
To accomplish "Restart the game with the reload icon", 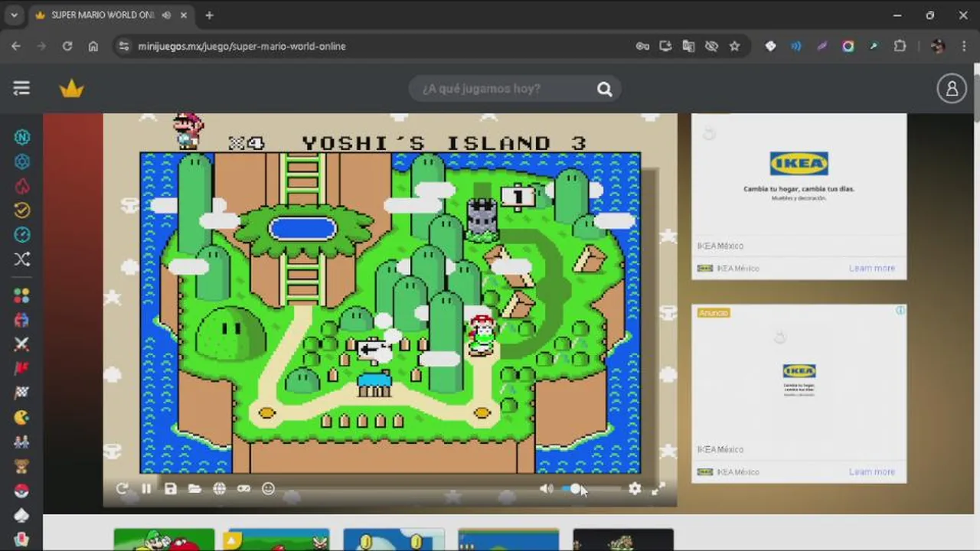I will (122, 488).
